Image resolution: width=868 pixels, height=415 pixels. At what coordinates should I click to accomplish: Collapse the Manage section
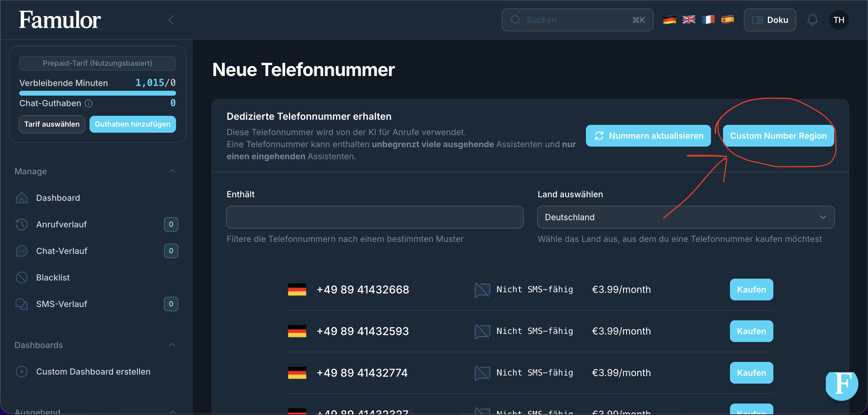tap(172, 171)
